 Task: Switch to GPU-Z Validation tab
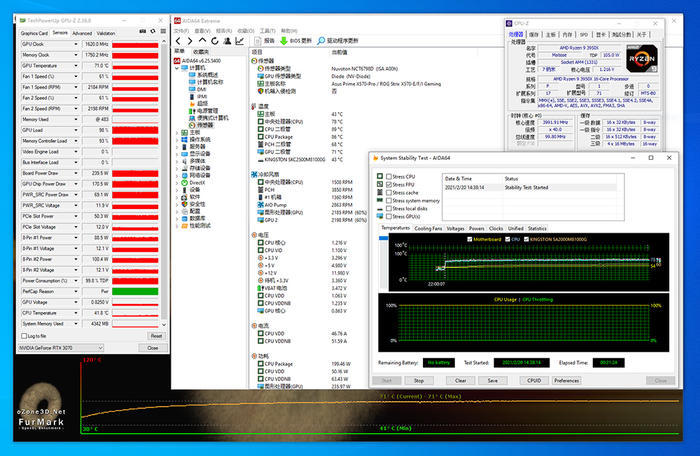106,33
